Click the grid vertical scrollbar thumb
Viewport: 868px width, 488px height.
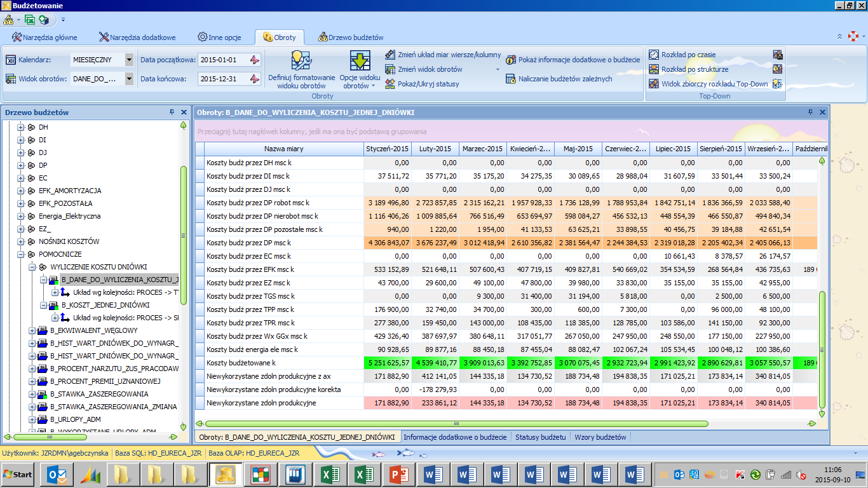click(x=822, y=350)
